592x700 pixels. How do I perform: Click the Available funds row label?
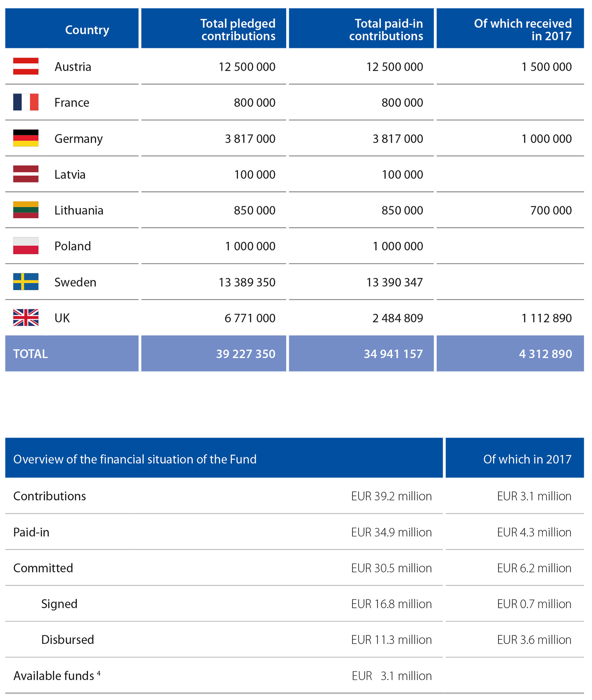pyautogui.click(x=54, y=676)
